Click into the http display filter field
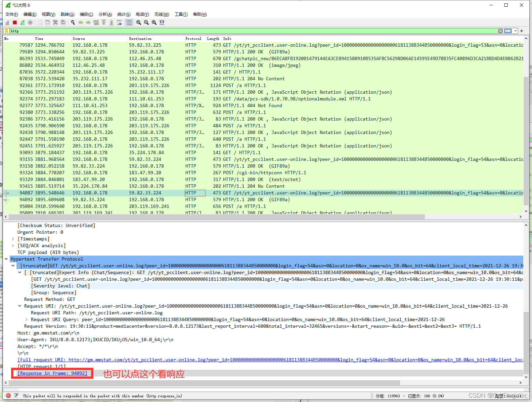Screen dimensions: 532x402 (253, 31)
